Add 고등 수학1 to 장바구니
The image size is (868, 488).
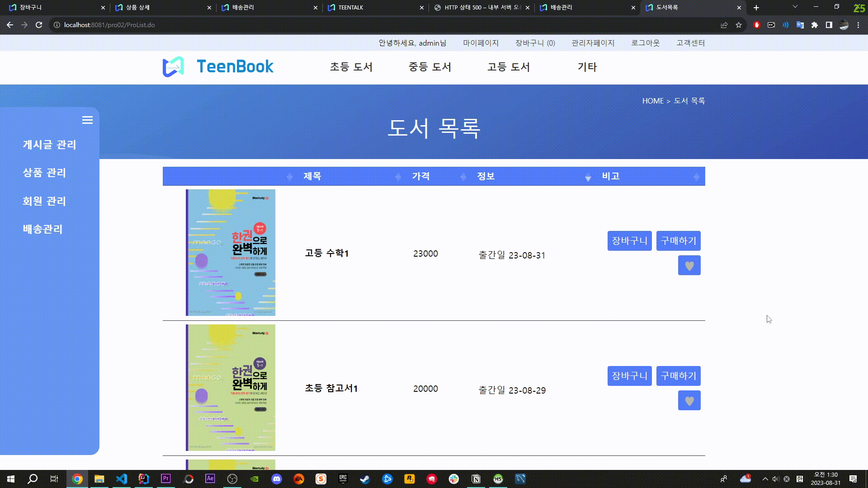pos(629,241)
